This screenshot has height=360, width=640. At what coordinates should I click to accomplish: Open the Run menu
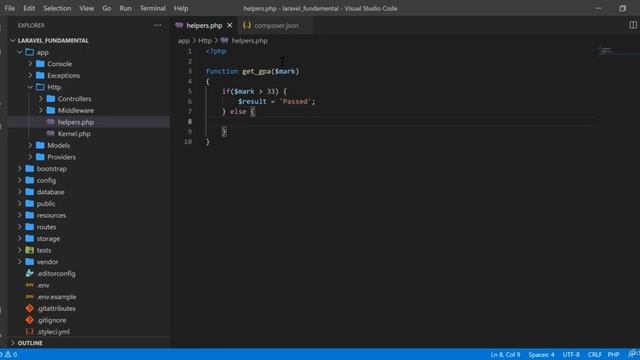pyautogui.click(x=125, y=8)
